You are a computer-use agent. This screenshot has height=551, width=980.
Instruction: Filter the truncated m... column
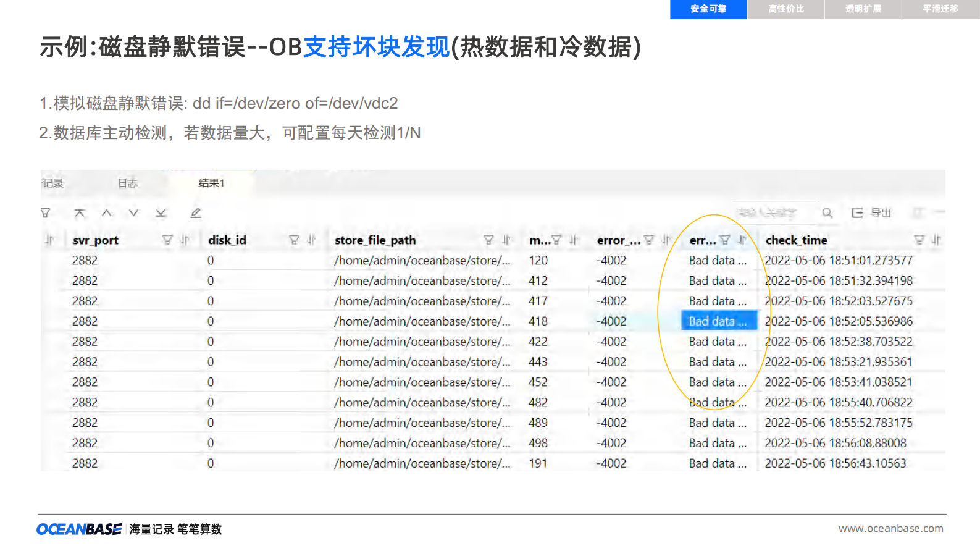(556, 240)
